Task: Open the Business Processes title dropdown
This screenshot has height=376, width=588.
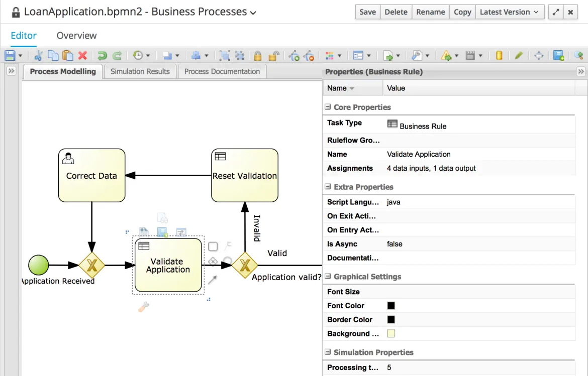Action: click(252, 12)
